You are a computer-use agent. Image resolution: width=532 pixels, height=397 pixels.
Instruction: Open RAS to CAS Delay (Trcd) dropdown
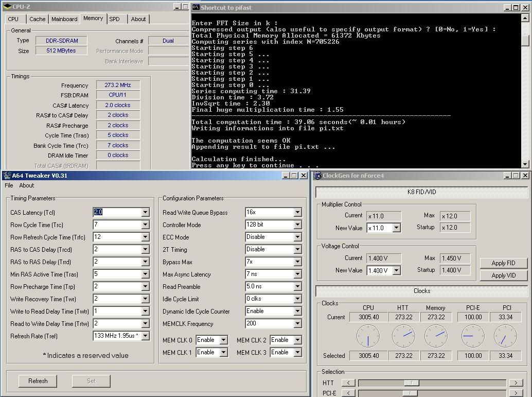[x=145, y=249]
